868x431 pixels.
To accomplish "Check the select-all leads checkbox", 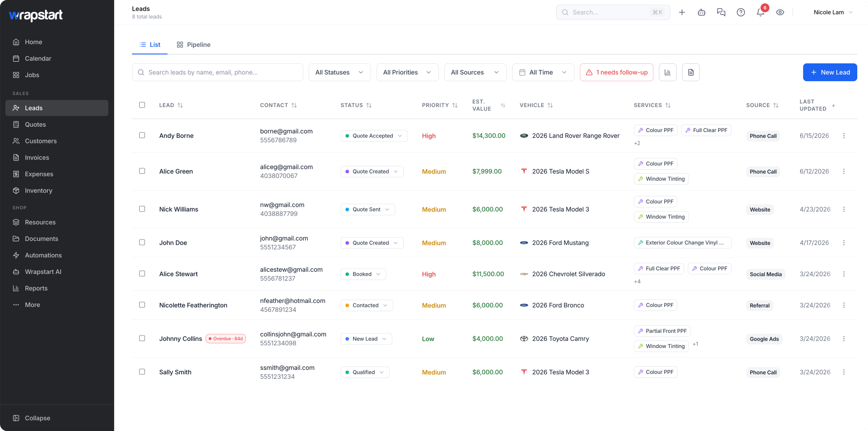I will pyautogui.click(x=142, y=105).
